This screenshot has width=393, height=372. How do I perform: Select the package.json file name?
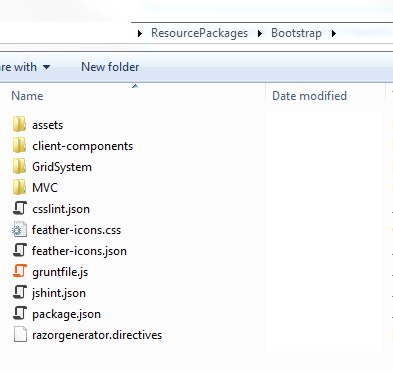click(66, 314)
